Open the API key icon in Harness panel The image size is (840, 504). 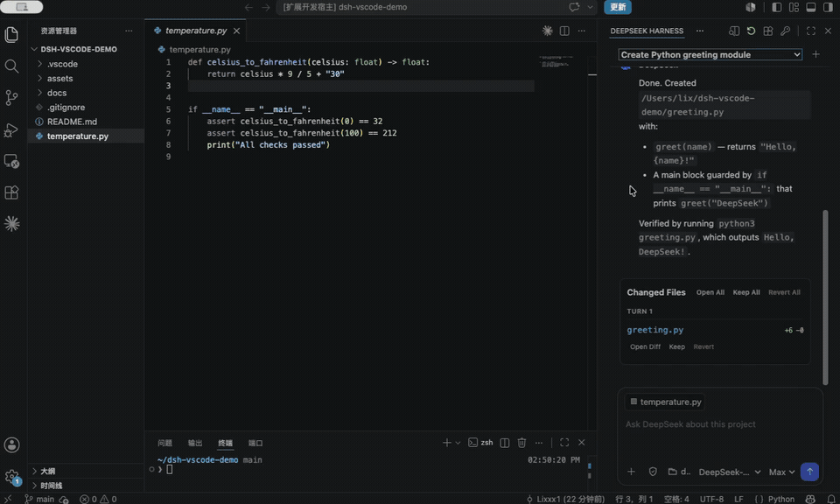pyautogui.click(x=786, y=31)
